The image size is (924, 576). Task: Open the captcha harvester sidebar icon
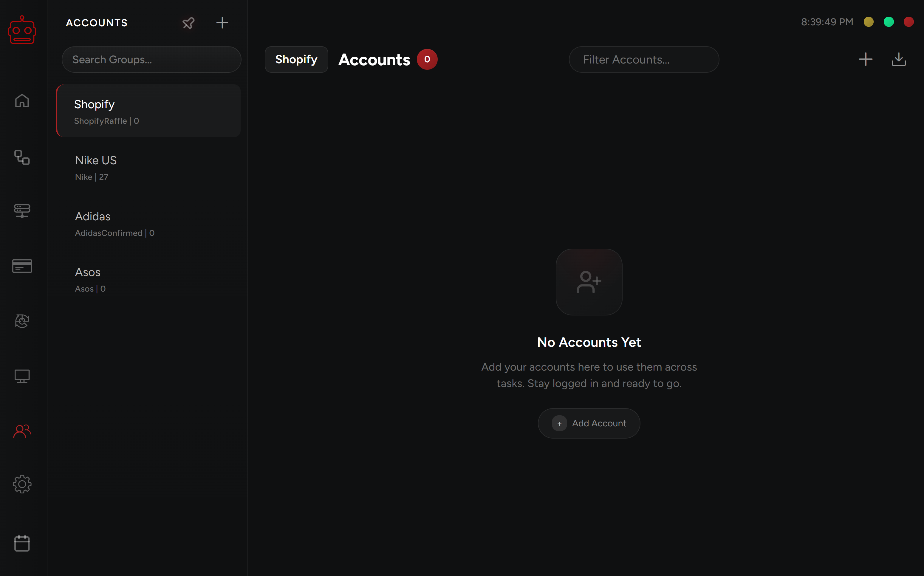[22, 321]
